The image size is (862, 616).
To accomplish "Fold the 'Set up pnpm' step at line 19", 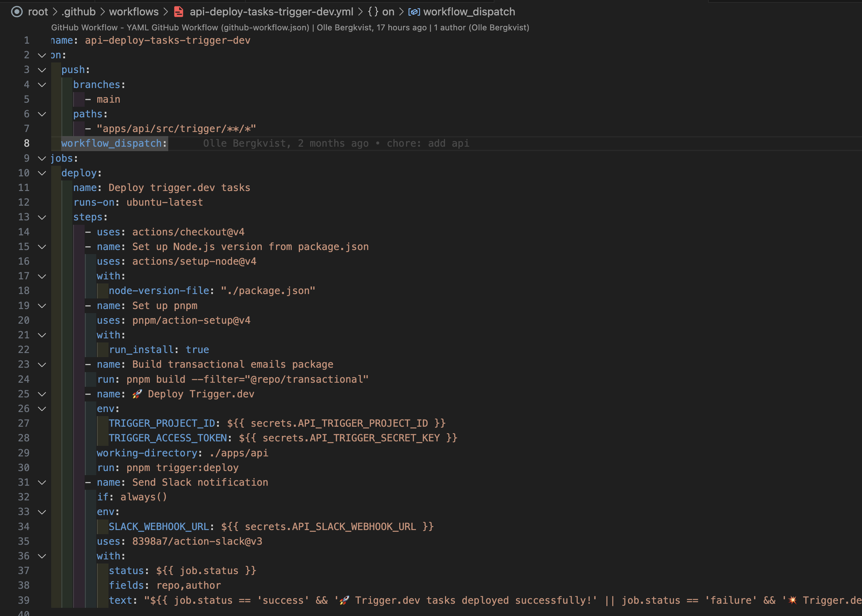I will tap(42, 306).
